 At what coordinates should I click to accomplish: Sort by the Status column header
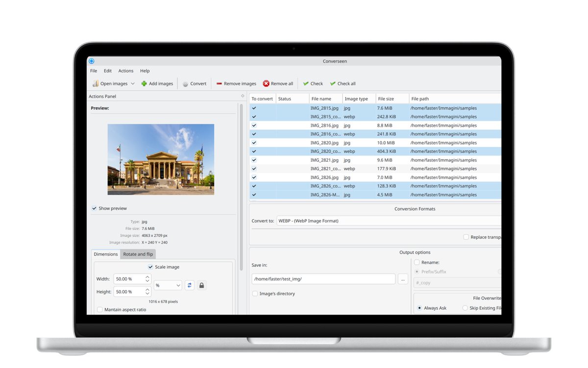(293, 99)
